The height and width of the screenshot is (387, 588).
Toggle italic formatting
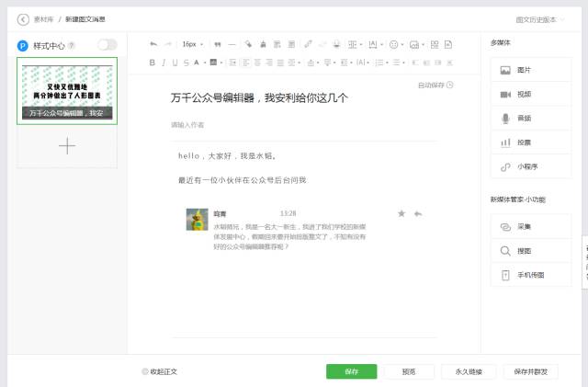click(x=164, y=63)
